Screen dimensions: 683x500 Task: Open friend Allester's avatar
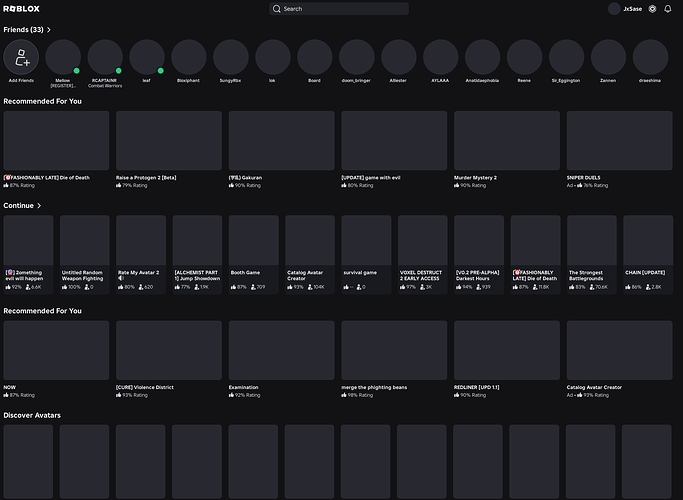(x=399, y=57)
